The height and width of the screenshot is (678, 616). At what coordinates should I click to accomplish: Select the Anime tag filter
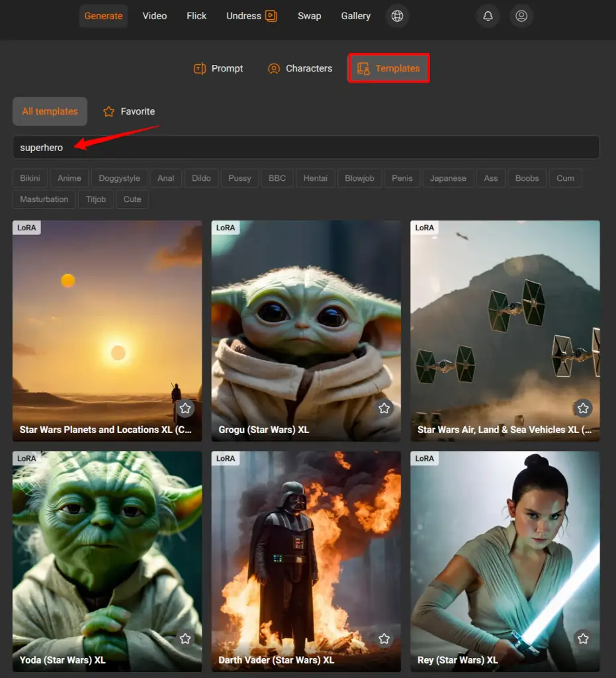tap(69, 177)
